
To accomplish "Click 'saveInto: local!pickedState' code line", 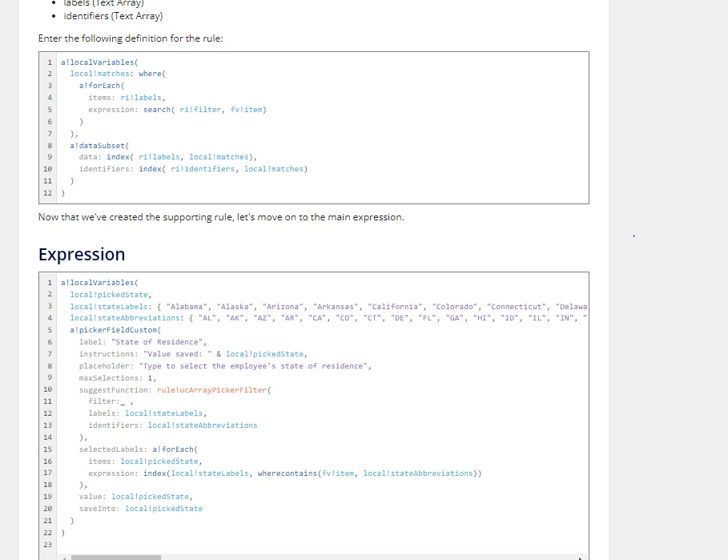I will (x=141, y=509).
